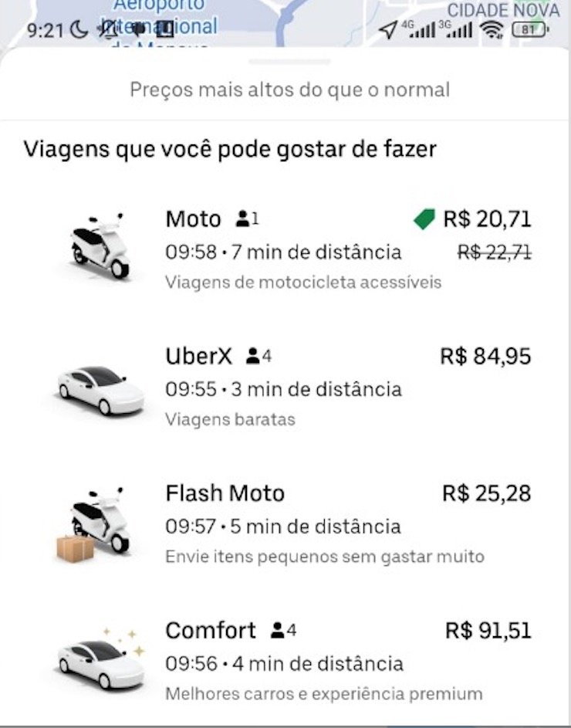
Task: Tap the green discount tag icon
Action: pos(424,219)
